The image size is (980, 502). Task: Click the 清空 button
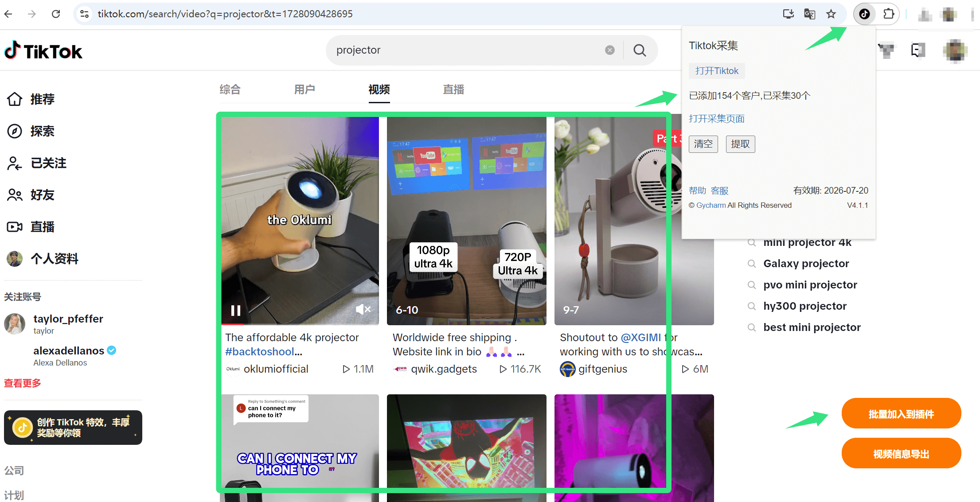(x=703, y=144)
